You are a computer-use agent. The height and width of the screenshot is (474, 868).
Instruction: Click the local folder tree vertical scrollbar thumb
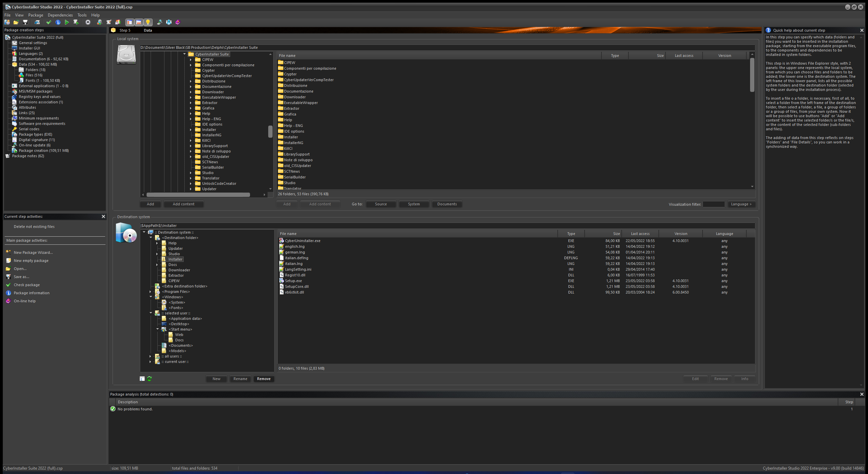click(270, 132)
